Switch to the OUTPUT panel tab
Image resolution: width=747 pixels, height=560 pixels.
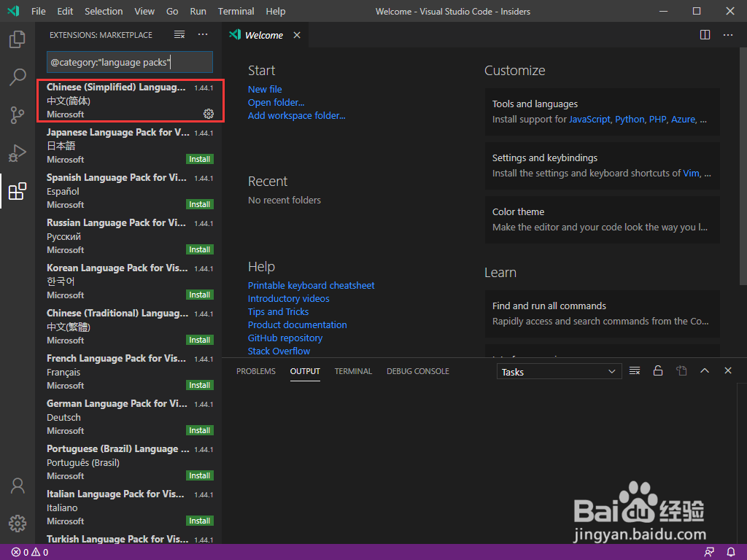click(305, 371)
